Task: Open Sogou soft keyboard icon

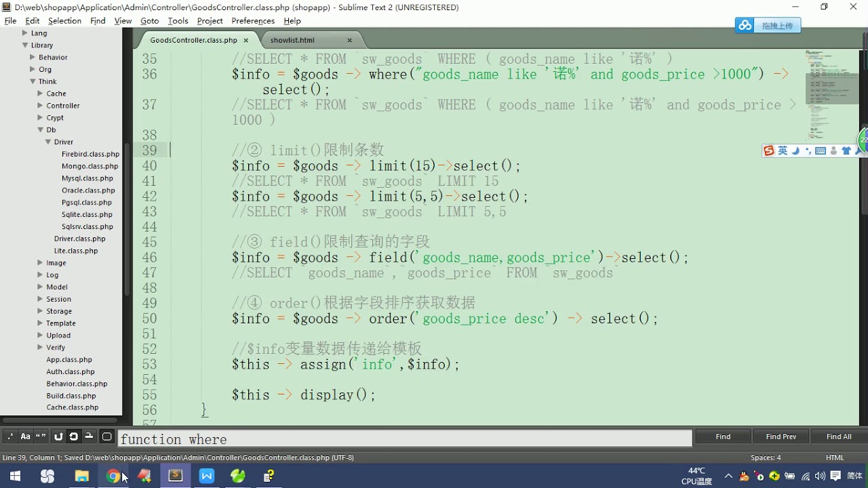Action: pyautogui.click(x=821, y=150)
